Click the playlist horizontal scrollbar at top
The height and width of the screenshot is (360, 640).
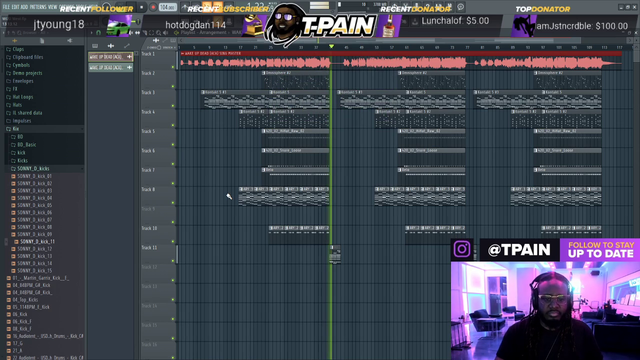[x=404, y=40]
